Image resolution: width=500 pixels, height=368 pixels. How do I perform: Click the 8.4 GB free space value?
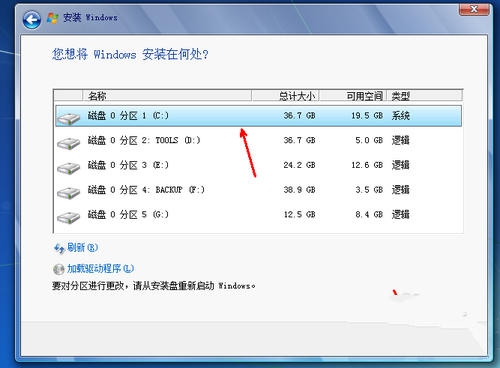(x=369, y=214)
